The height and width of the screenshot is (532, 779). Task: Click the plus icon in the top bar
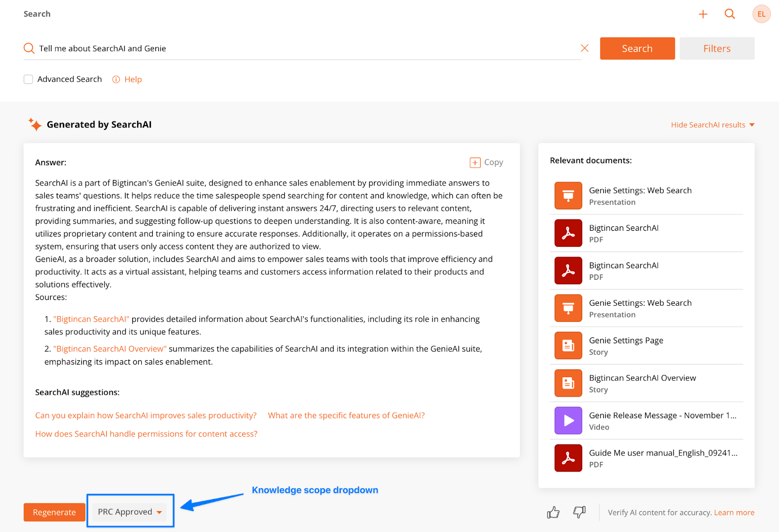point(703,14)
